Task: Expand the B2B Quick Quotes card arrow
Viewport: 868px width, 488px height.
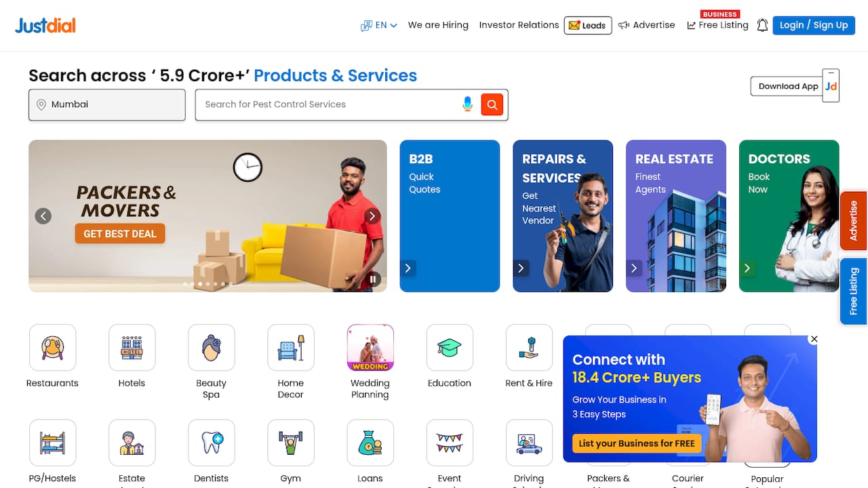Action: (x=408, y=268)
